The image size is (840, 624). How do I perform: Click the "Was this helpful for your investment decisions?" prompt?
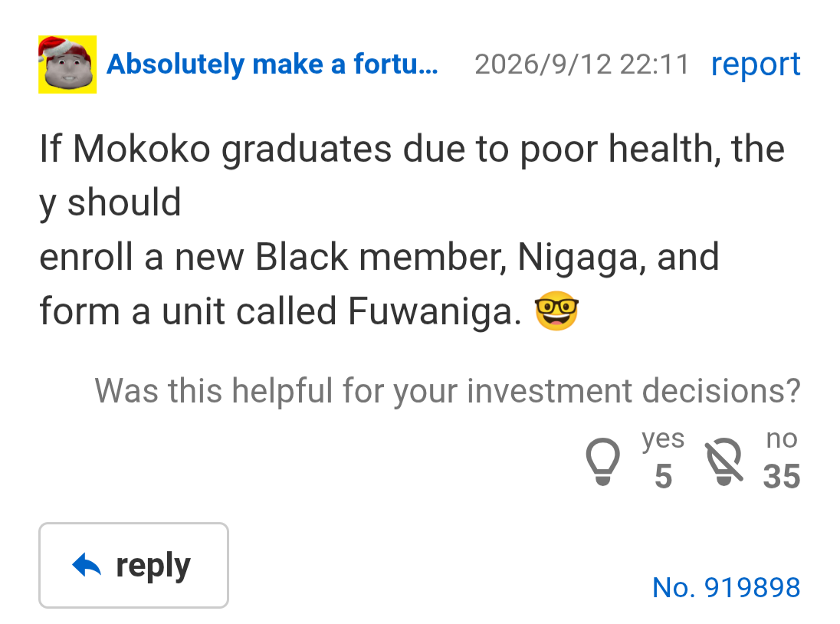coord(448,390)
